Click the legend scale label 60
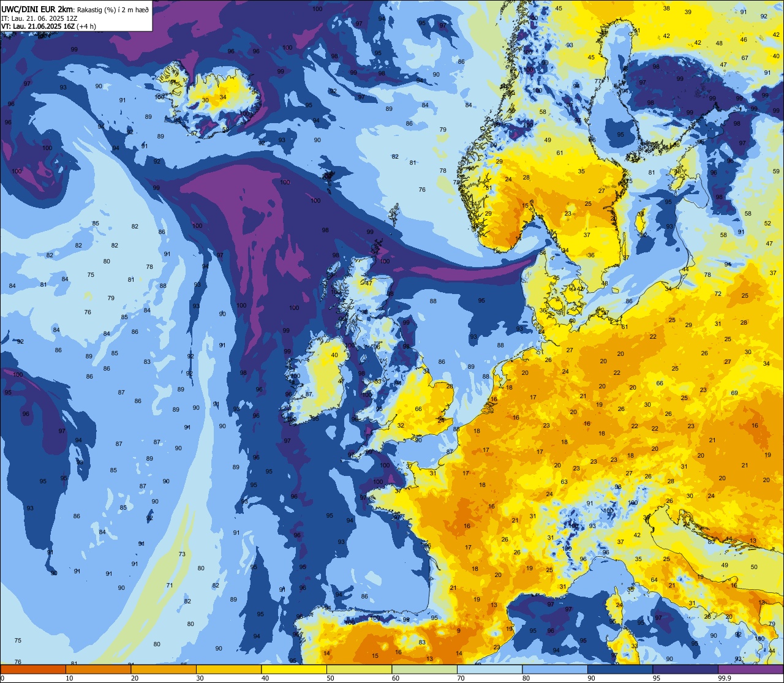The height and width of the screenshot is (683, 784). point(396,678)
